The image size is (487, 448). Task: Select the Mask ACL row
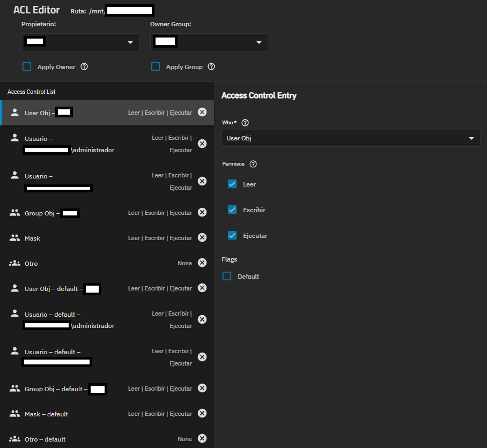click(107, 238)
